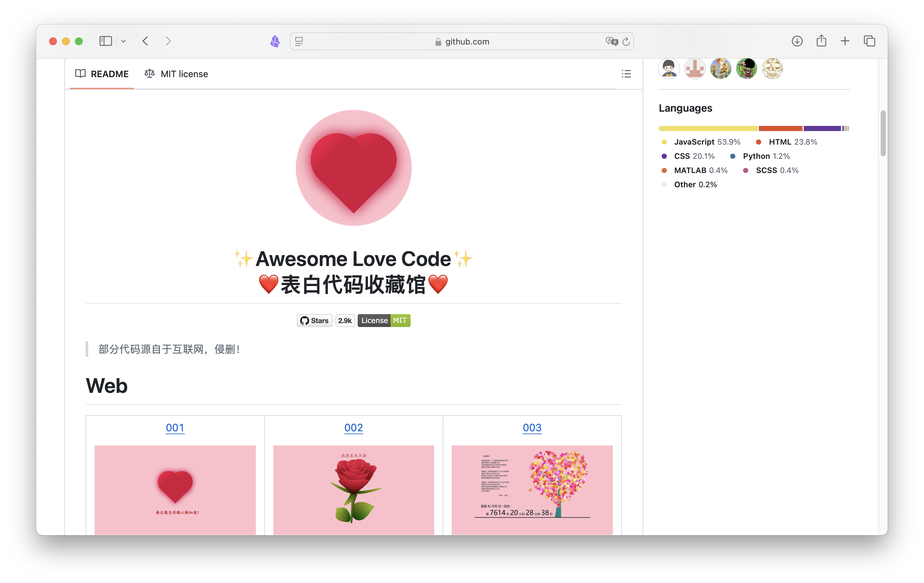Switch to the README tab
The width and height of the screenshot is (924, 583).
[x=102, y=74]
